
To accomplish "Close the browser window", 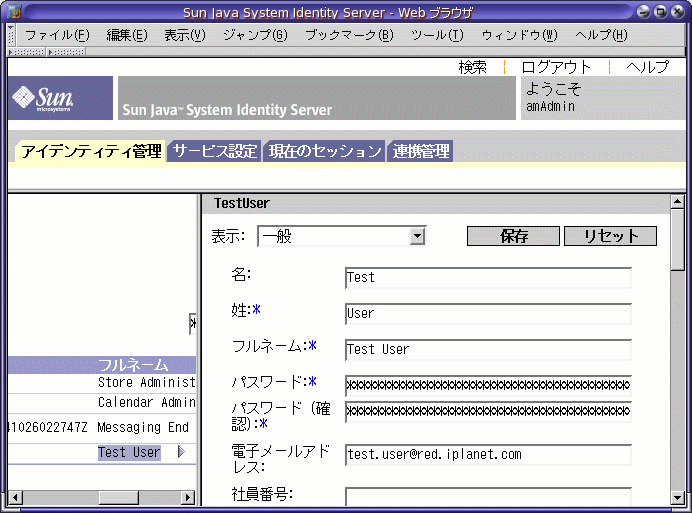I will pyautogui.click(x=678, y=11).
